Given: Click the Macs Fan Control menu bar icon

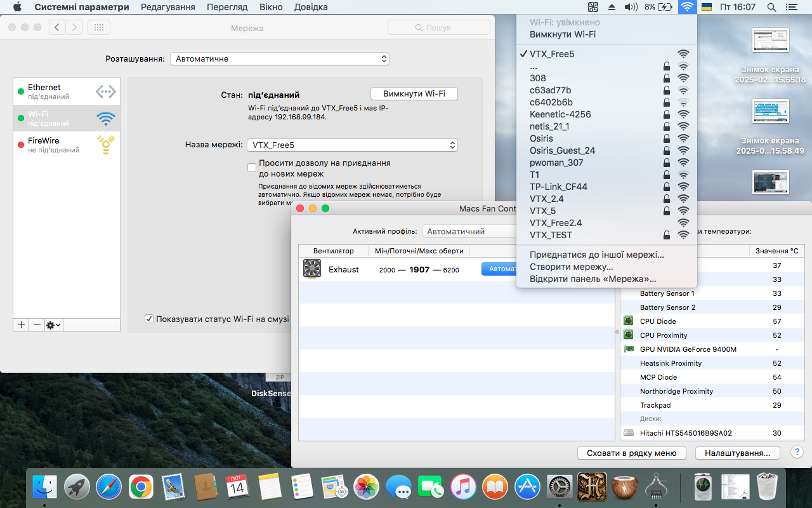Looking at the screenshot, I should [x=593, y=8].
